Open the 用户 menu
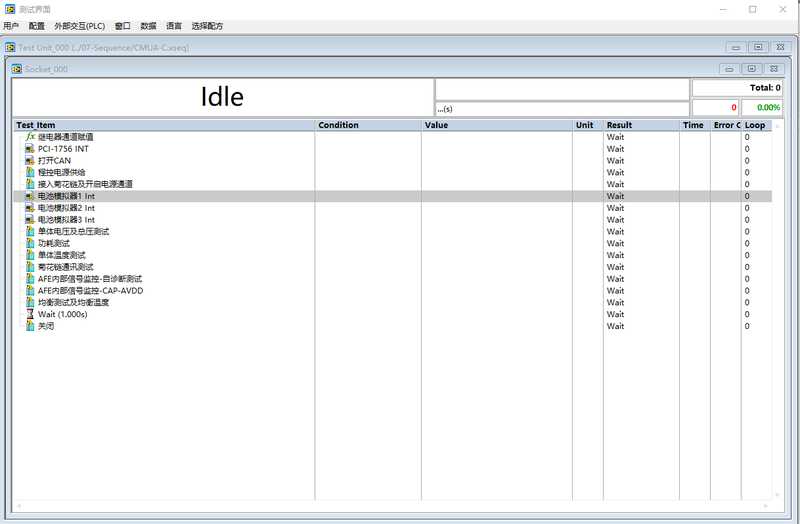 click(x=11, y=26)
